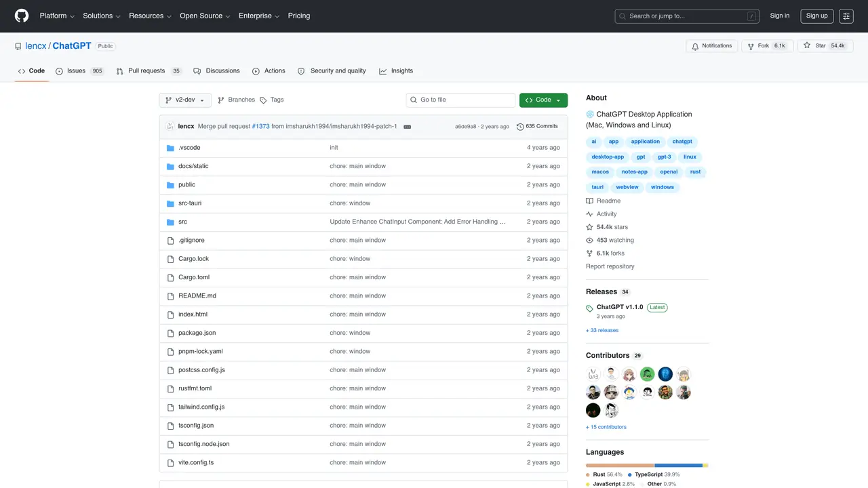Switch to the Pull requests tab
Image resolution: width=868 pixels, height=488 pixels.
pos(149,71)
